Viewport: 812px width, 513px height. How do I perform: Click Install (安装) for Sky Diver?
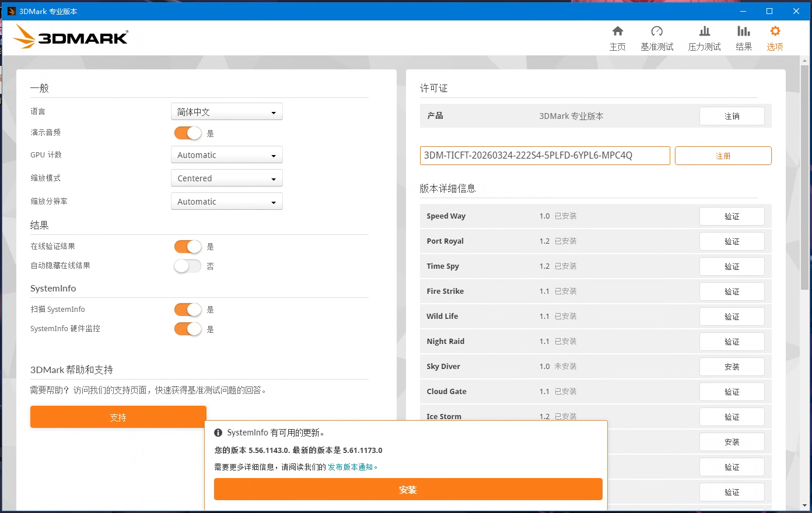pyautogui.click(x=731, y=367)
